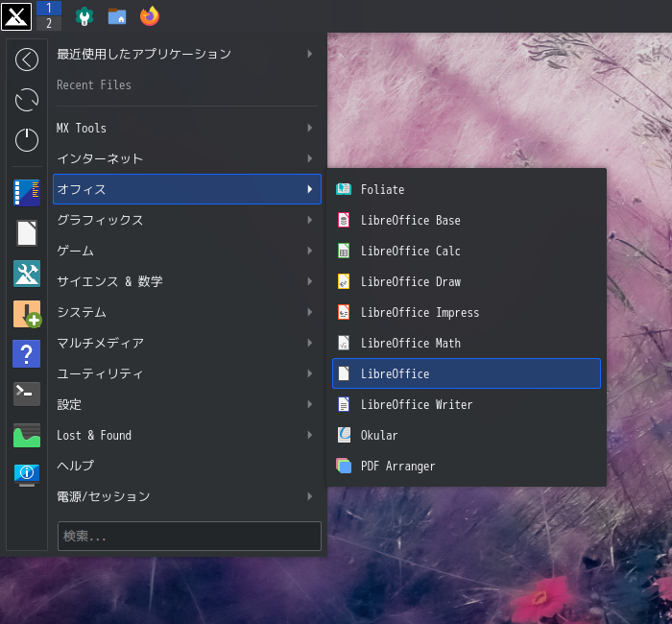This screenshot has height=624, width=672.
Task: Expand the MX Tools submenu arrow
Action: (x=310, y=128)
